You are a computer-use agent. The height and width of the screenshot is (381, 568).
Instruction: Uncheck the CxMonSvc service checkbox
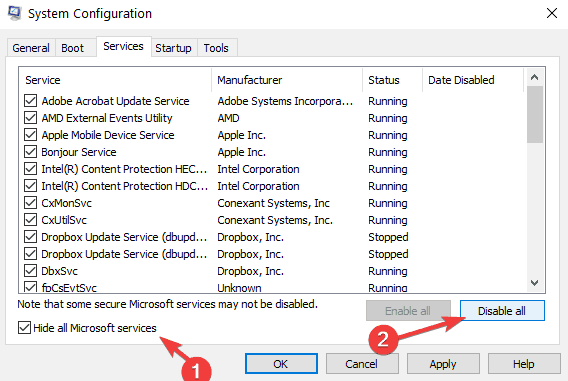[x=30, y=203]
